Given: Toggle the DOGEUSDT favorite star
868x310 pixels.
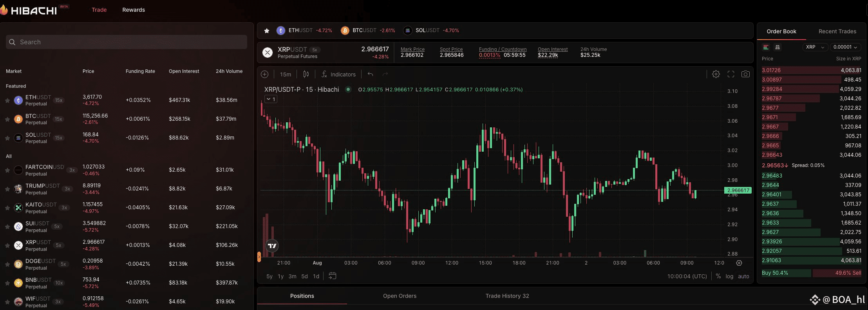Looking at the screenshot, I should tap(7, 264).
